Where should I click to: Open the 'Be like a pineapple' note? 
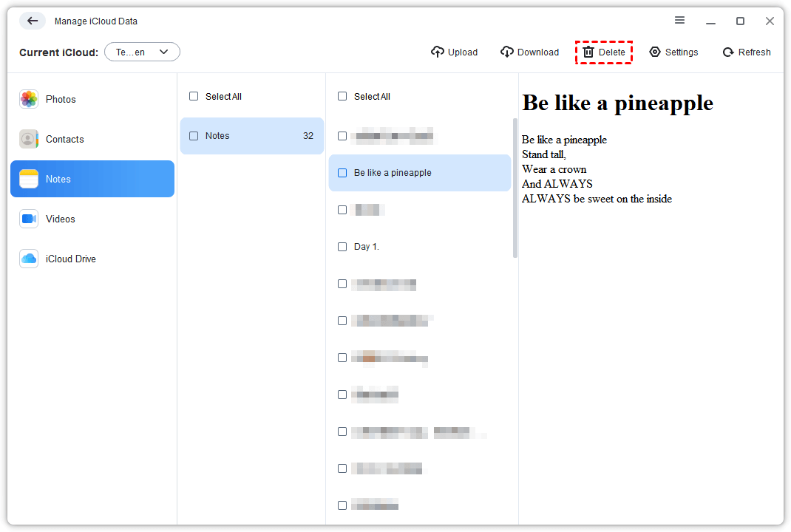pyautogui.click(x=420, y=172)
